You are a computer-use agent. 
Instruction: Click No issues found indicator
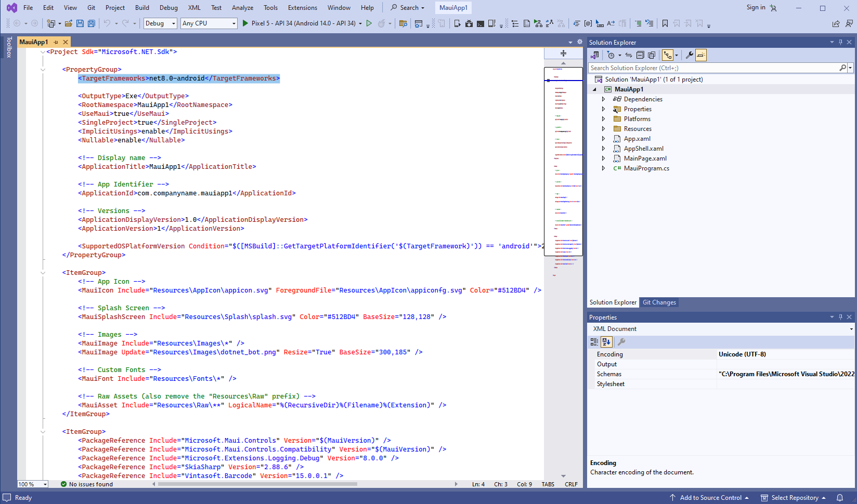point(86,484)
